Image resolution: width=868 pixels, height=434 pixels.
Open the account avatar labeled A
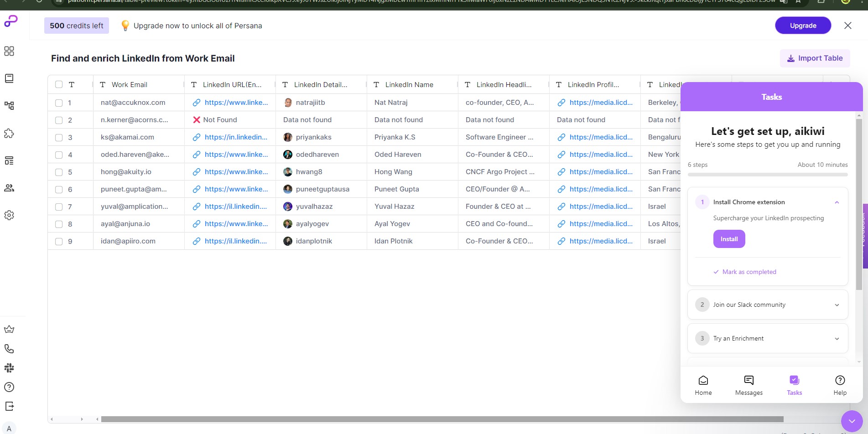(x=9, y=429)
